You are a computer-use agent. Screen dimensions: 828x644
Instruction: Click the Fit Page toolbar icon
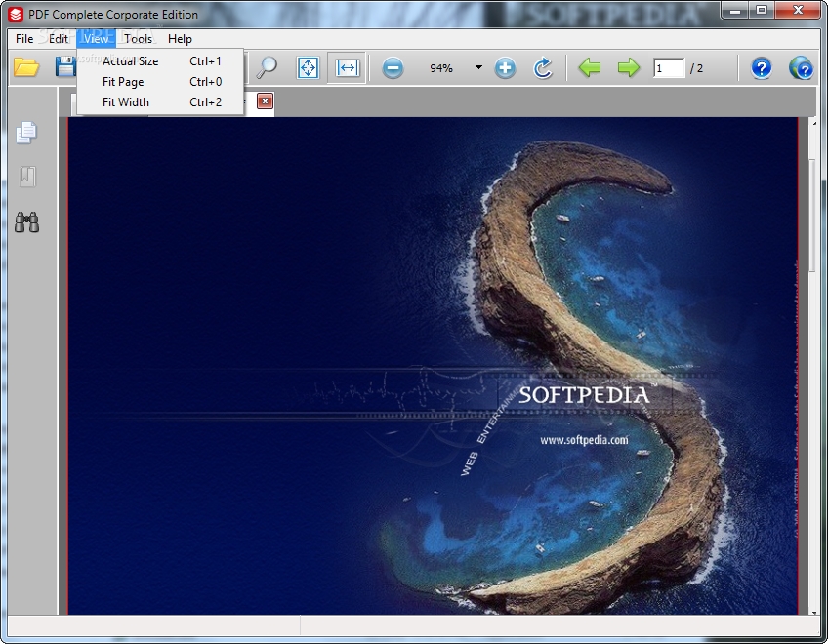tap(308, 68)
